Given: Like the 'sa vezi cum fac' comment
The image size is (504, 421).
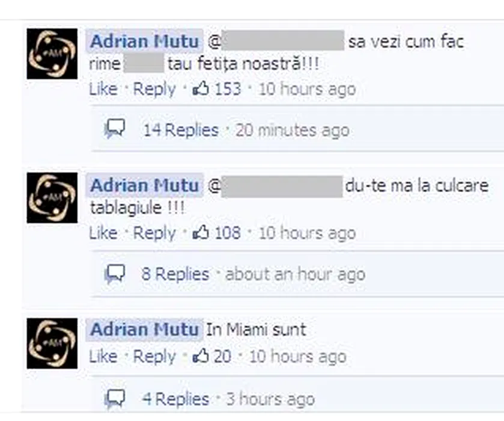Looking at the screenshot, I should tap(103, 89).
